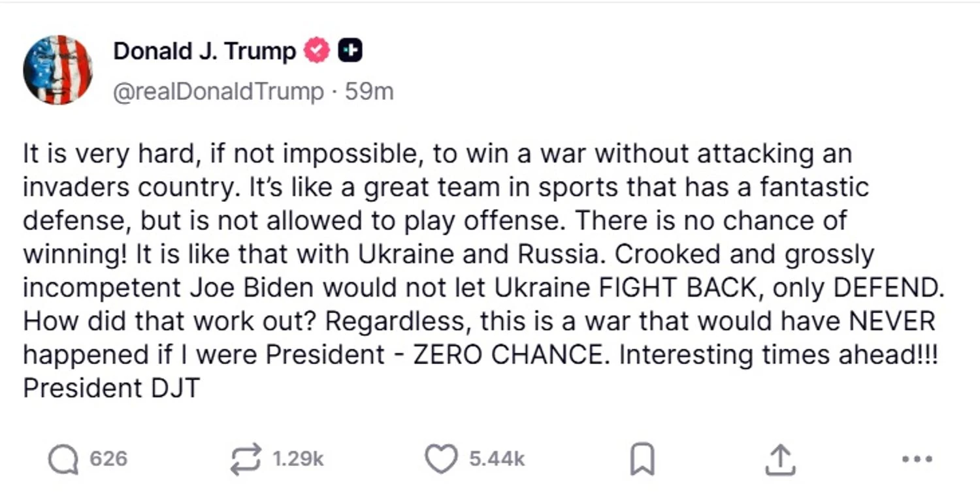This screenshot has width=980, height=500.
Task: Like the post with heart icon
Action: coord(441,459)
